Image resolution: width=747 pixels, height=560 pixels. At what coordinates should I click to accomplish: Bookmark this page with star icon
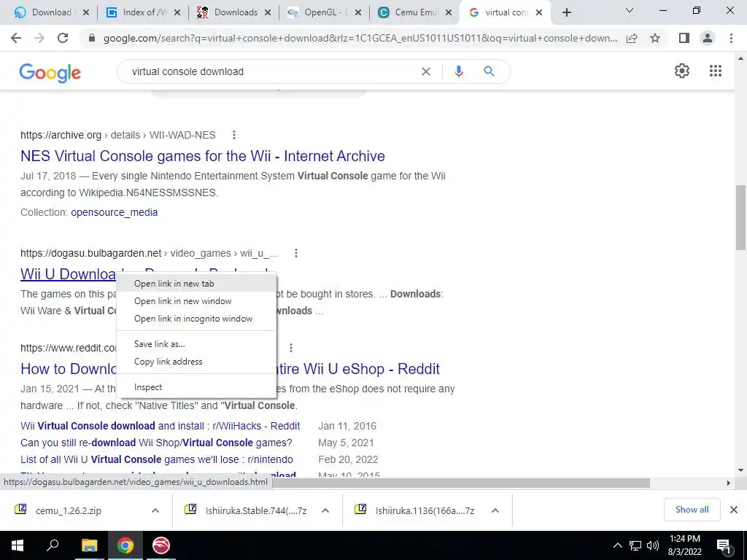click(x=655, y=38)
